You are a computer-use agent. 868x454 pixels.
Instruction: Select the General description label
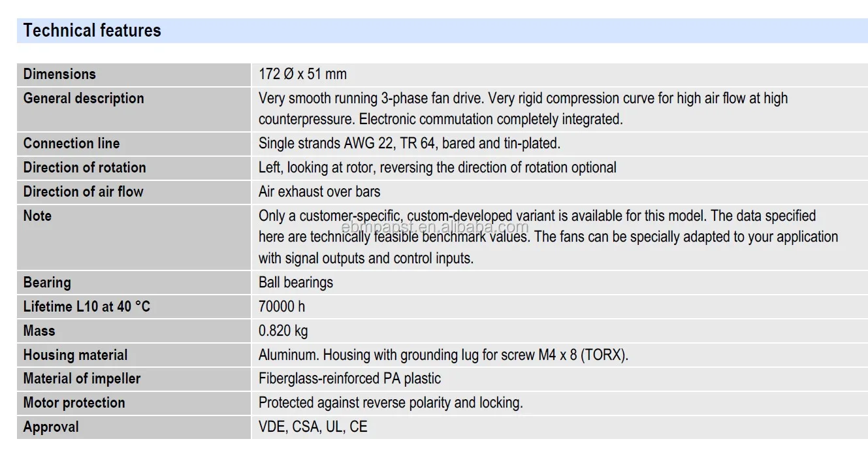84,98
